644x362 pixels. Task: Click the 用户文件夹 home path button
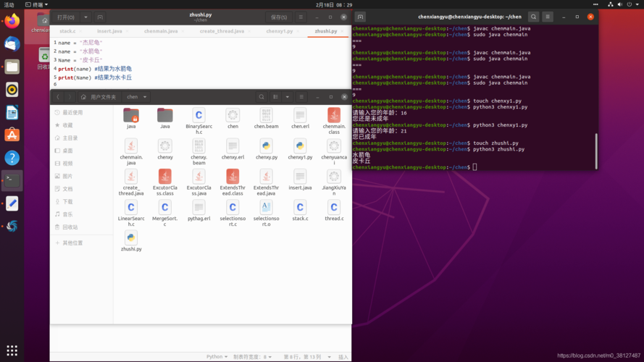click(99, 97)
